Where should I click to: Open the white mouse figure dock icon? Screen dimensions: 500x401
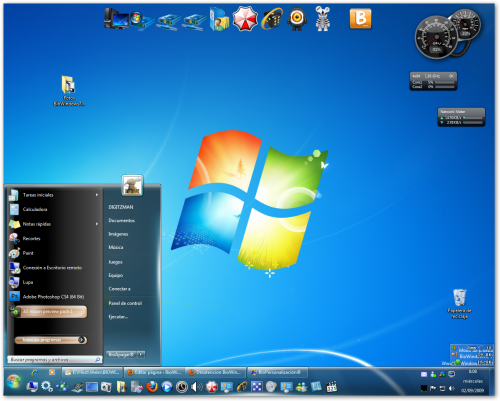point(322,19)
